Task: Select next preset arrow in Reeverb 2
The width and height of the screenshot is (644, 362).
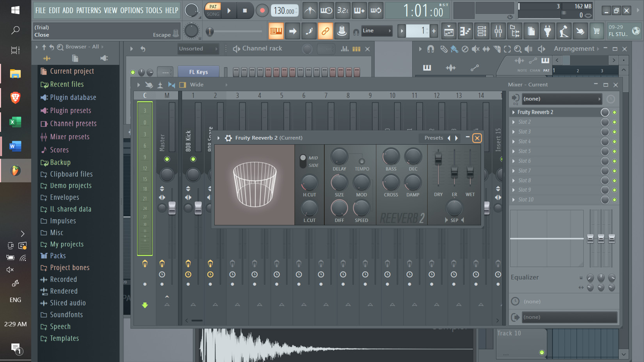Action: (x=456, y=138)
